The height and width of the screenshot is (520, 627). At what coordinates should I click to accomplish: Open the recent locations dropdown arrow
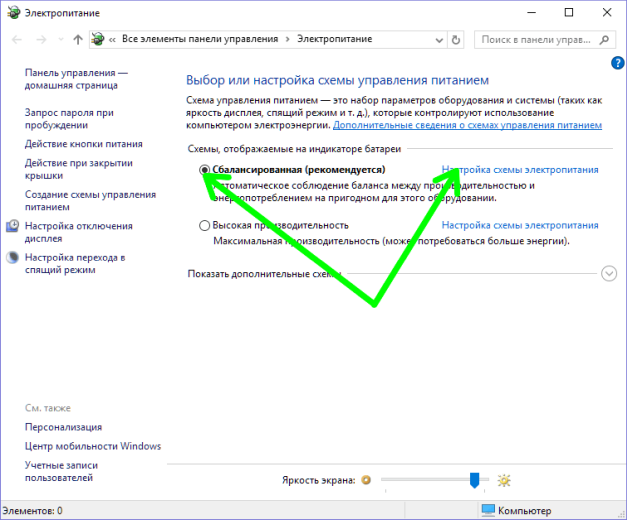61,40
